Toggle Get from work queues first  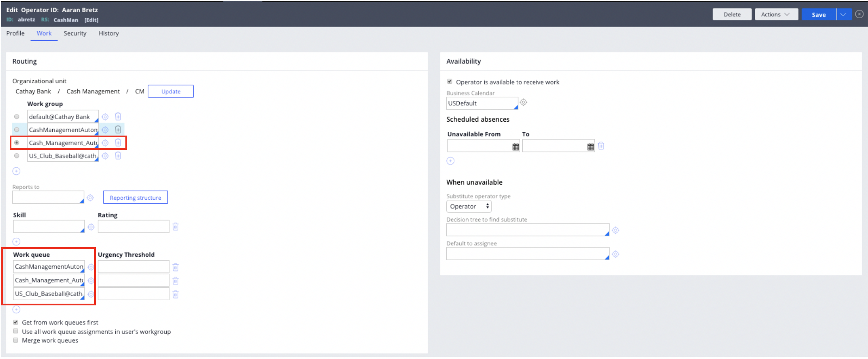click(16, 322)
